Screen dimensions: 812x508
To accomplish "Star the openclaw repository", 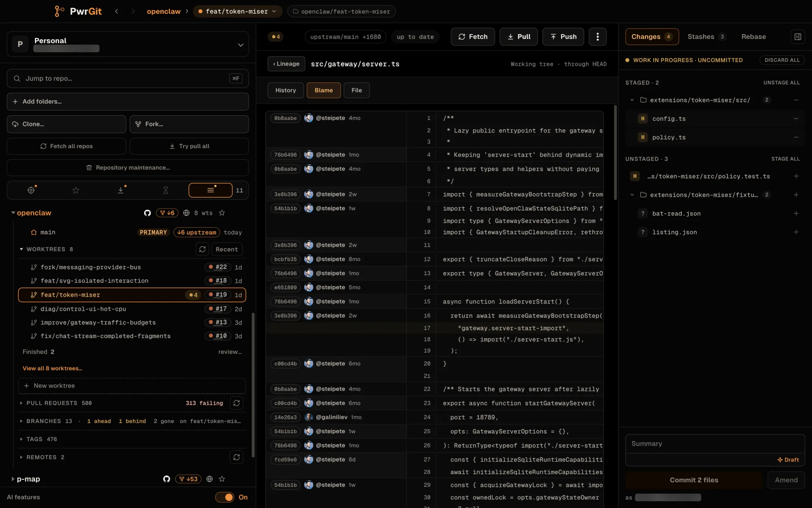I will pos(222,213).
